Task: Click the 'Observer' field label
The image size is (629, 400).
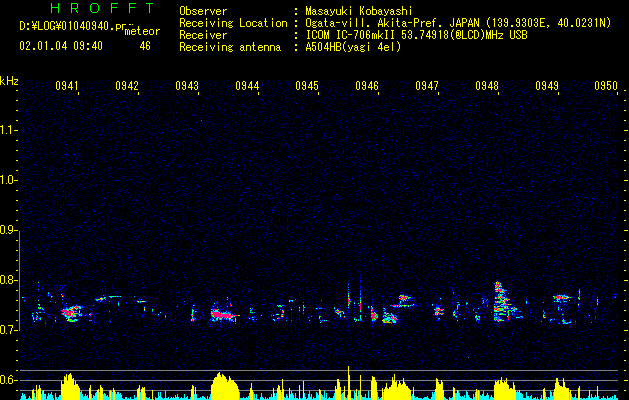Action: tap(203, 11)
